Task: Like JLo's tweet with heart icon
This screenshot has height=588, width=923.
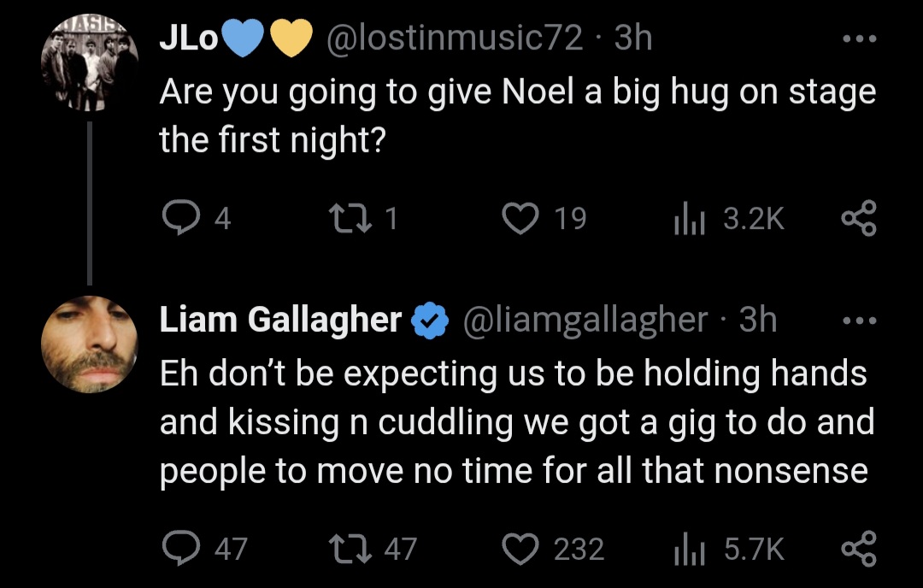Action: [520, 218]
